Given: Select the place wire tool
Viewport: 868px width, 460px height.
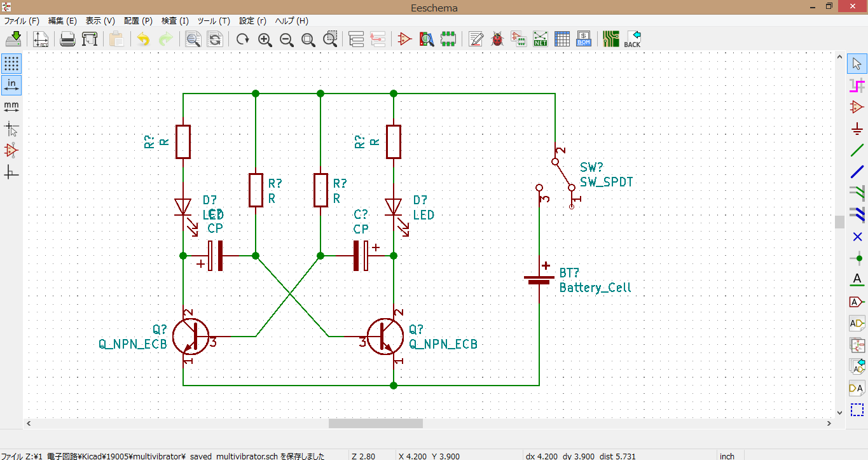Looking at the screenshot, I should point(857,151).
